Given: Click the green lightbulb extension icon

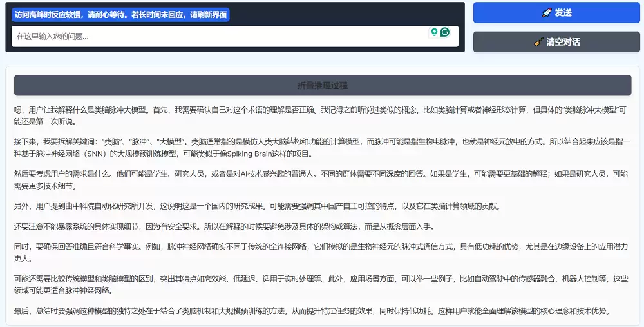Looking at the screenshot, I should (x=434, y=32).
